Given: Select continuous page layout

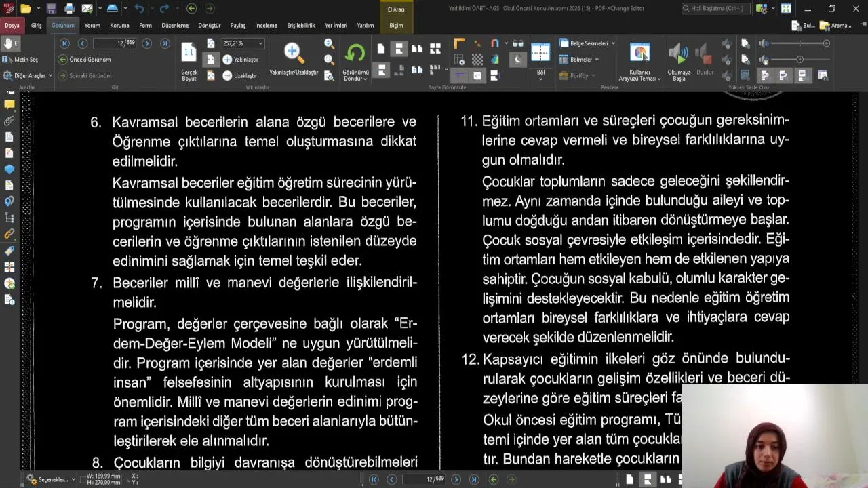Looking at the screenshot, I should point(399,49).
